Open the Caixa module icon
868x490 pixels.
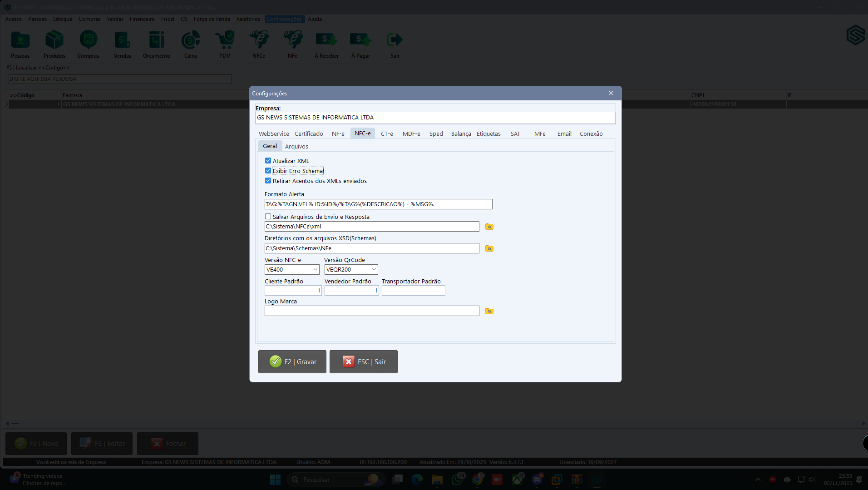[x=190, y=43]
